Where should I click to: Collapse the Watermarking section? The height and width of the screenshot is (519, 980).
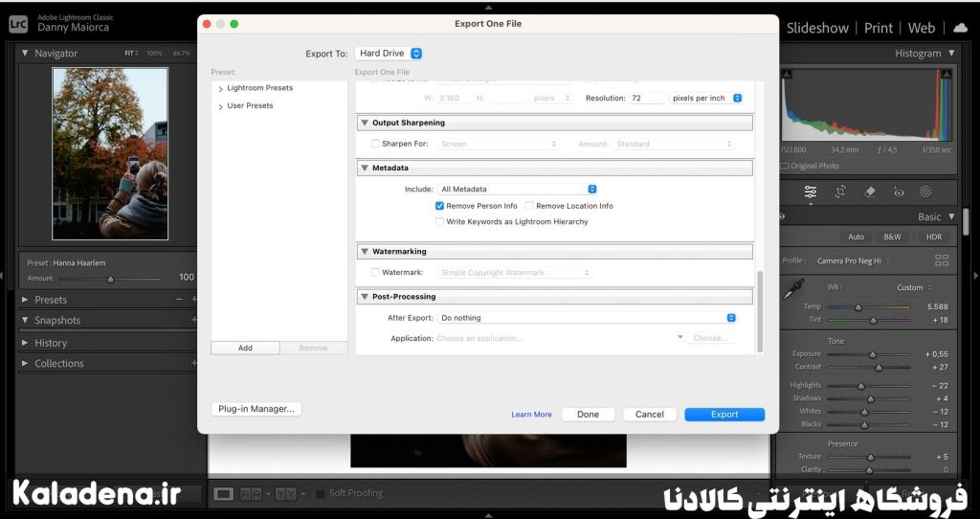click(365, 252)
